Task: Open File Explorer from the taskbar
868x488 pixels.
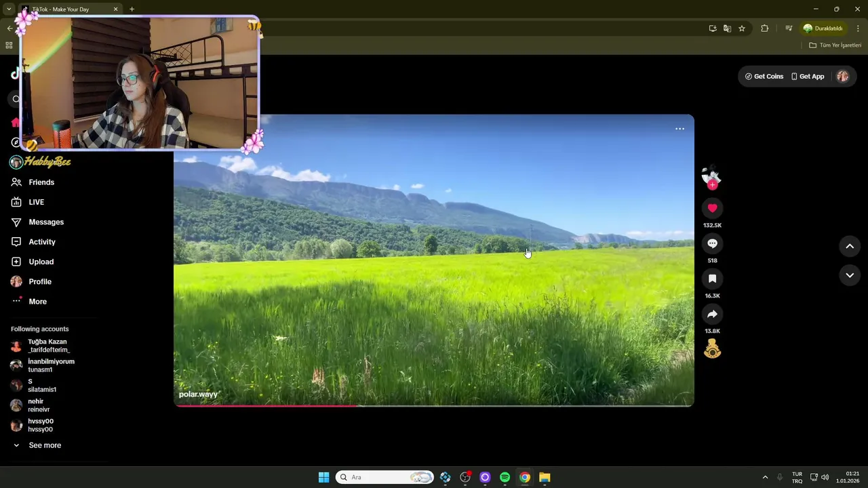Action: pyautogui.click(x=545, y=477)
